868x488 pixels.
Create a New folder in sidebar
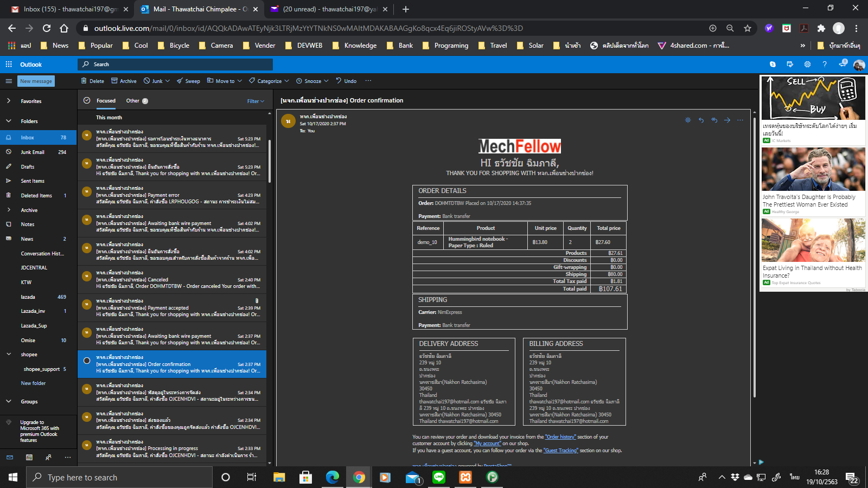tap(33, 383)
